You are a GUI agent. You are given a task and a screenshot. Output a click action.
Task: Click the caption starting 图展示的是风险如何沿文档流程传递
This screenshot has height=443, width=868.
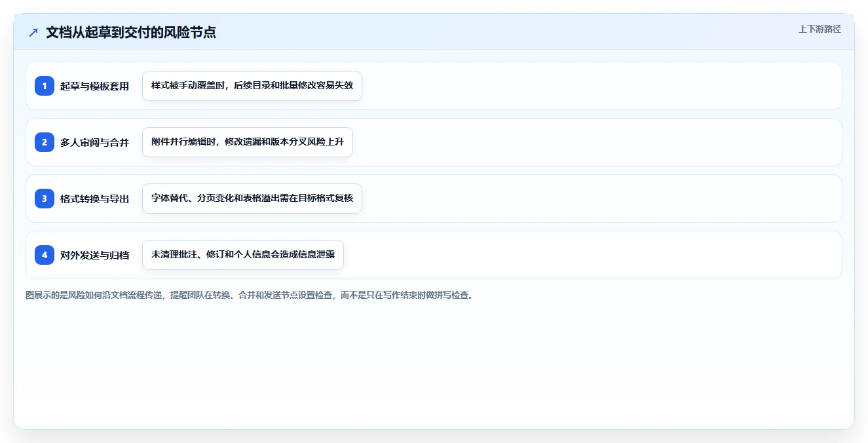pos(250,295)
